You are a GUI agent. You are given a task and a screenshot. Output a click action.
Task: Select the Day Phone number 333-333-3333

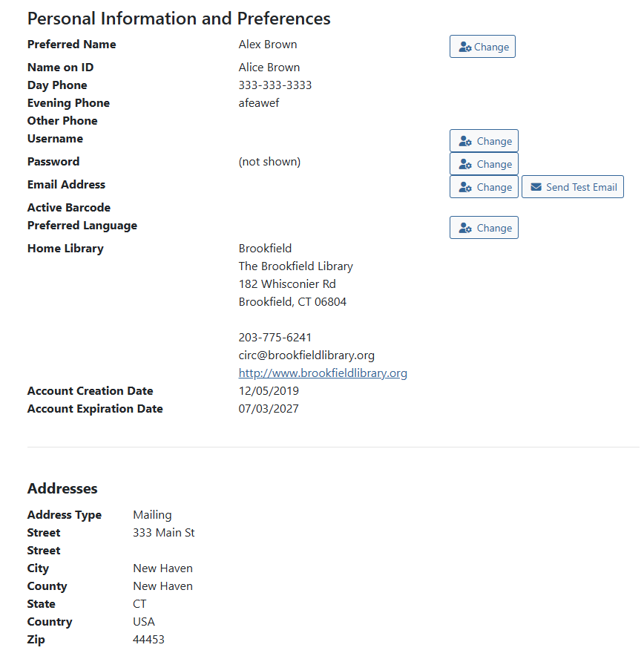(x=275, y=85)
